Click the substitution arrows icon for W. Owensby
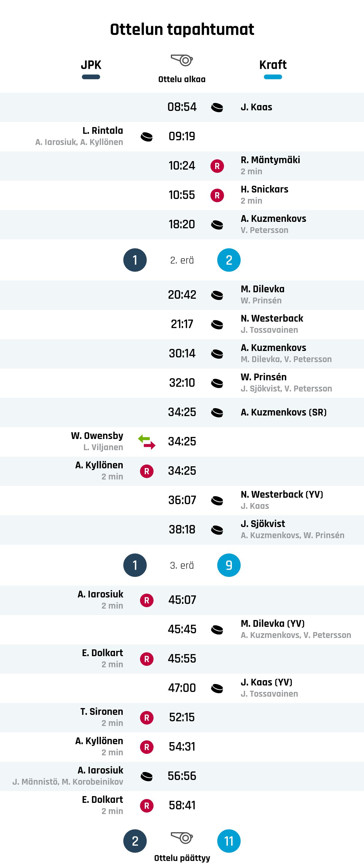 tap(146, 442)
